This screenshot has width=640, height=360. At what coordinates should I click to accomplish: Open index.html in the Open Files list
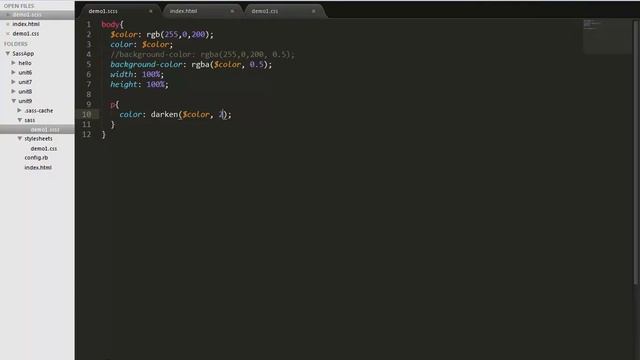pyautogui.click(x=26, y=24)
